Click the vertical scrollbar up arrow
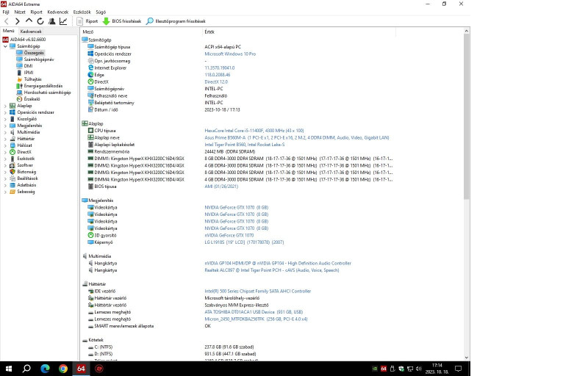 (467, 31)
